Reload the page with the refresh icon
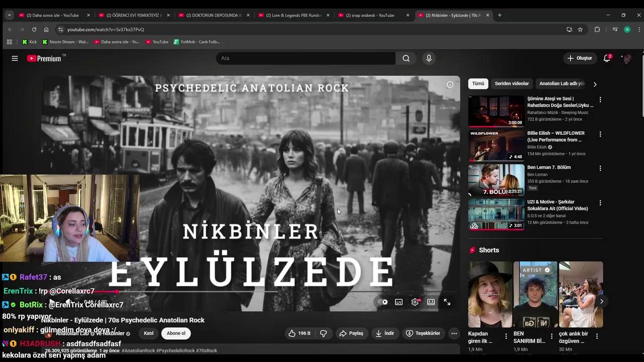644x362 pixels. [x=34, y=30]
